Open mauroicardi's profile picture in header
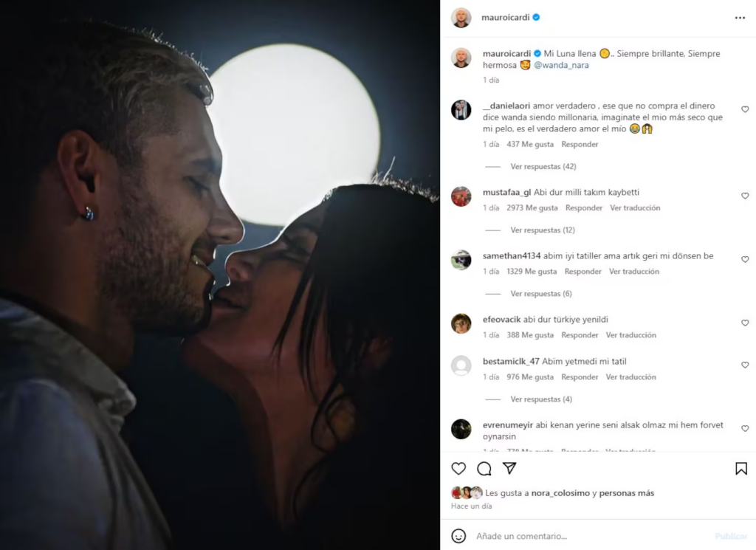The height and width of the screenshot is (550, 756). tap(461, 18)
